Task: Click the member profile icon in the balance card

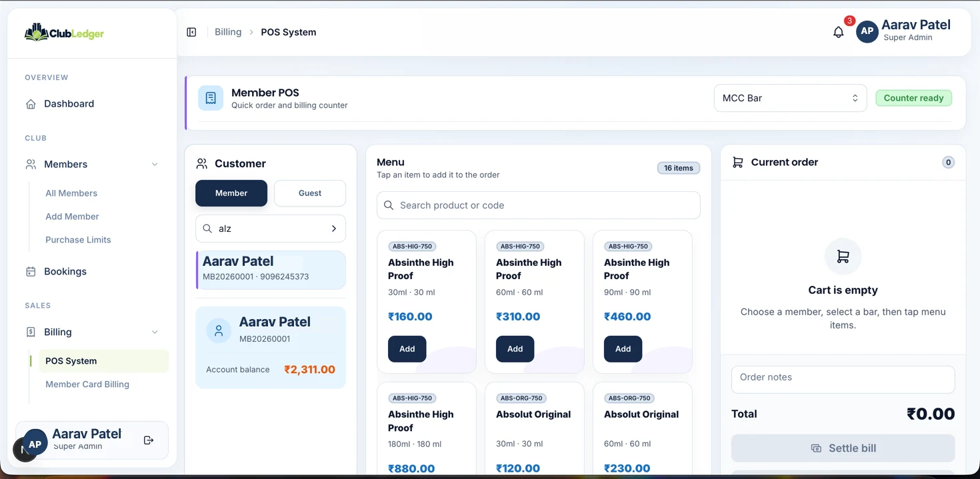Action: click(219, 330)
